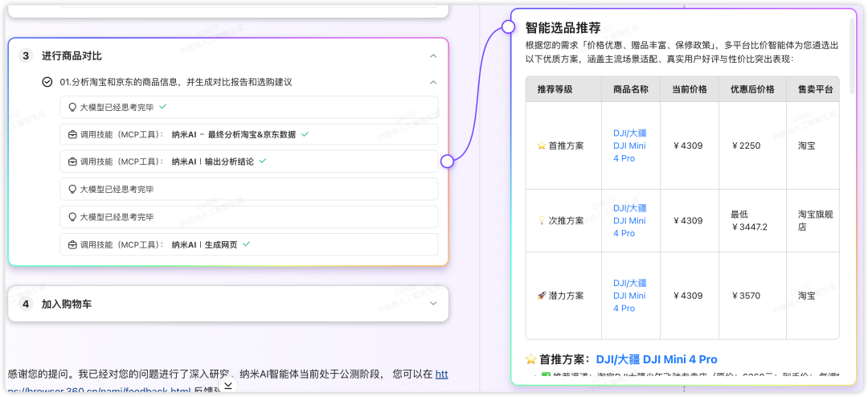The image size is (868, 397).
Task: Click the 优惠后价格 column header
Action: click(x=752, y=89)
